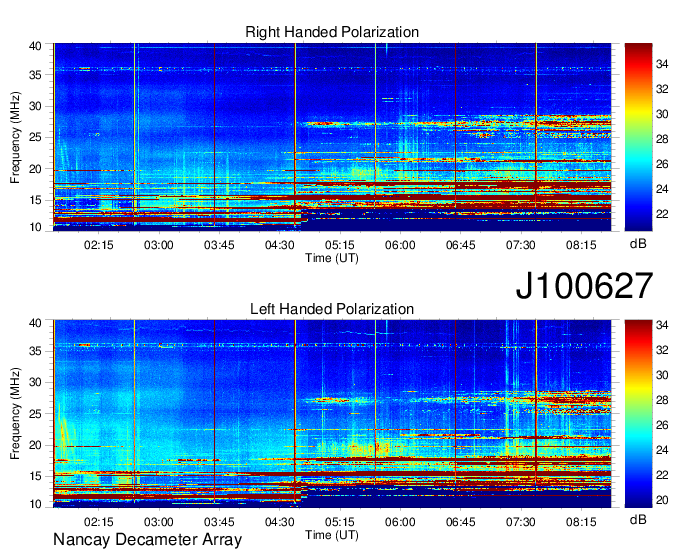Click the 'dB' unit under top color bar
The width and height of the screenshot is (680, 552).
coord(638,244)
